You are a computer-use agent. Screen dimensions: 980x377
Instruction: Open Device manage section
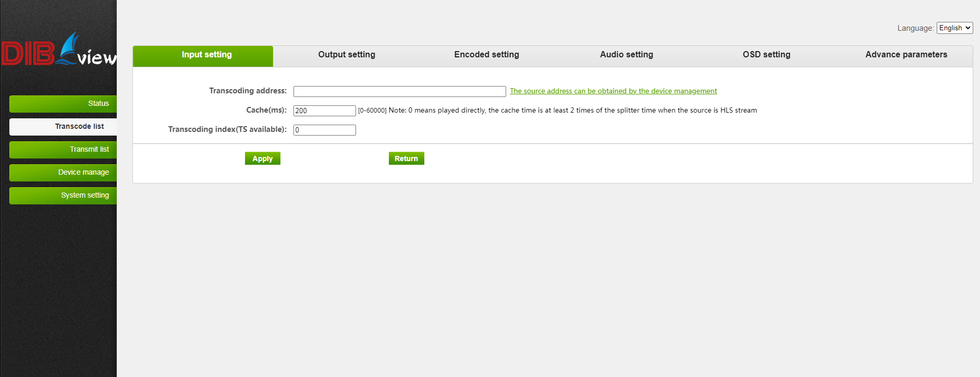(63, 173)
